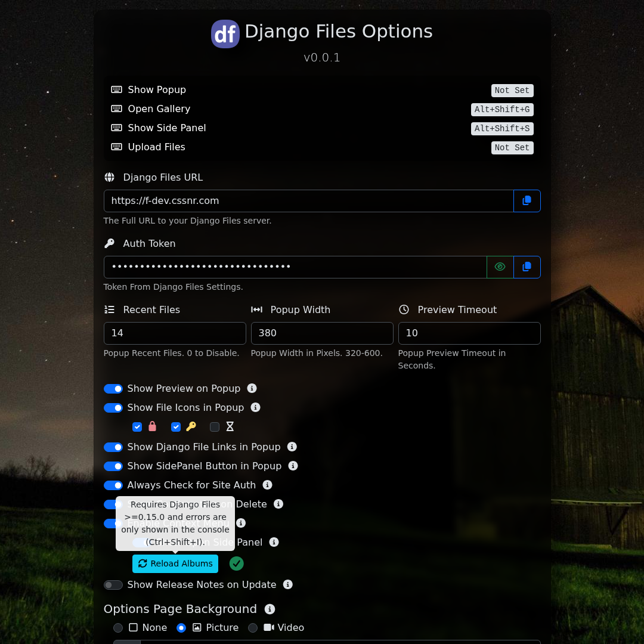Click the Alt+Shift+G Open Gallery shortcut
644x644 pixels.
coord(501,110)
